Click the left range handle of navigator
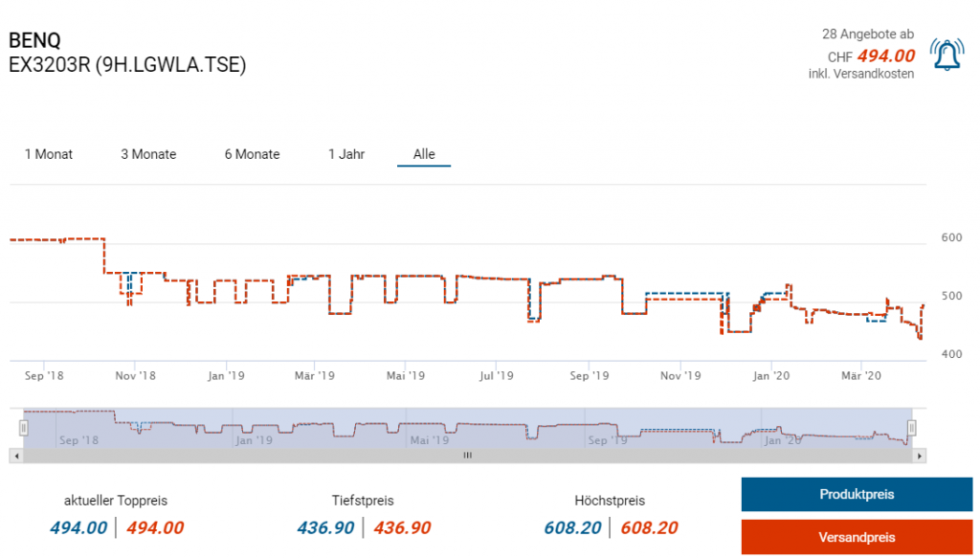980x559 pixels. [25, 428]
